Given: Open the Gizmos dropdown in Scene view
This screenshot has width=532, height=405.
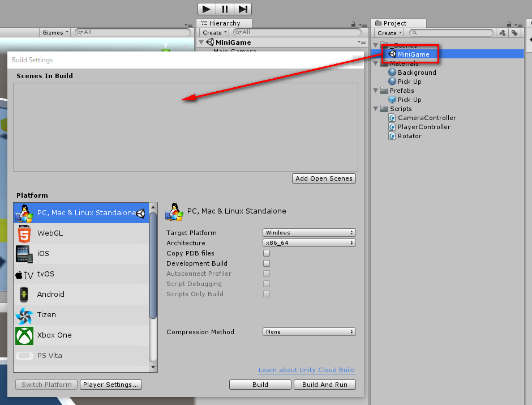Looking at the screenshot, I should [55, 33].
